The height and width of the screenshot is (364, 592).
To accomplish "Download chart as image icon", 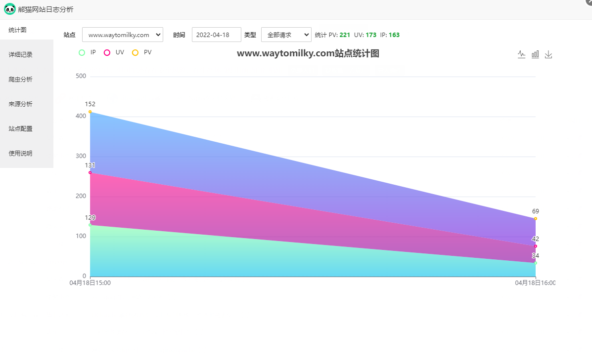I will [x=548, y=54].
